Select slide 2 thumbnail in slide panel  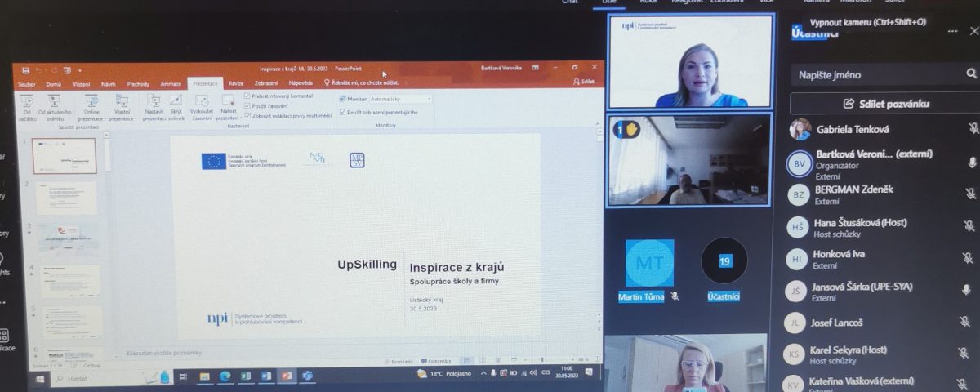pyautogui.click(x=65, y=198)
